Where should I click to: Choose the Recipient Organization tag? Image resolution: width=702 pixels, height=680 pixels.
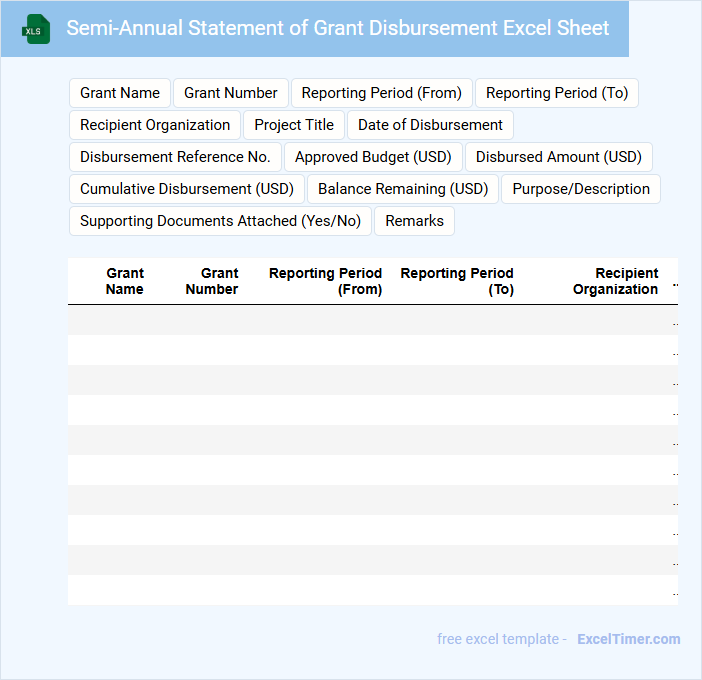(155, 125)
